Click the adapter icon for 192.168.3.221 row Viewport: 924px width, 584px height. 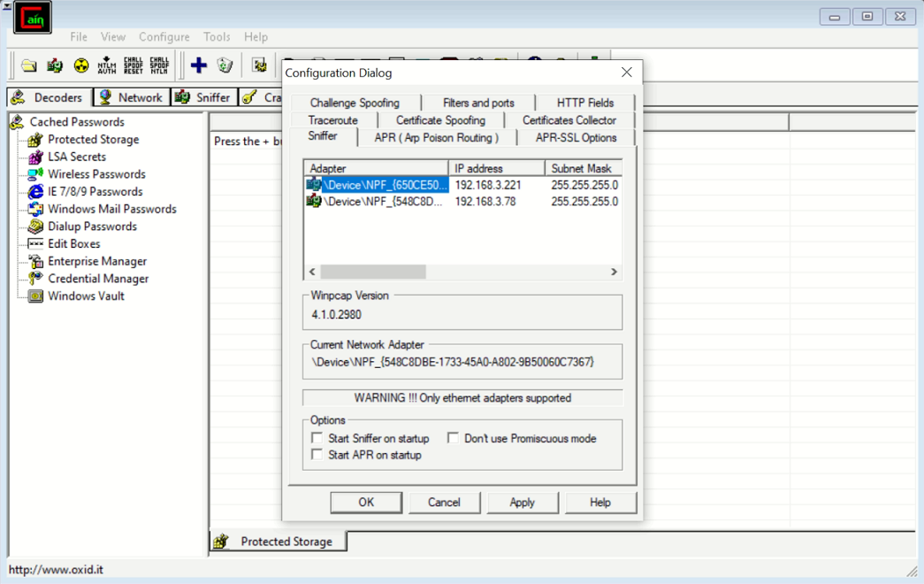click(x=314, y=185)
